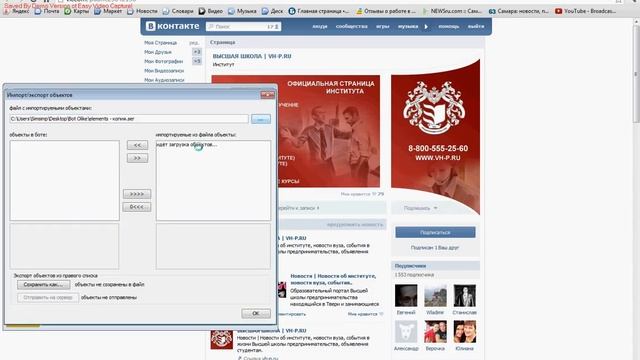The image size is (640, 360).
Task: Open игры in VK header
Action: pos(382,27)
